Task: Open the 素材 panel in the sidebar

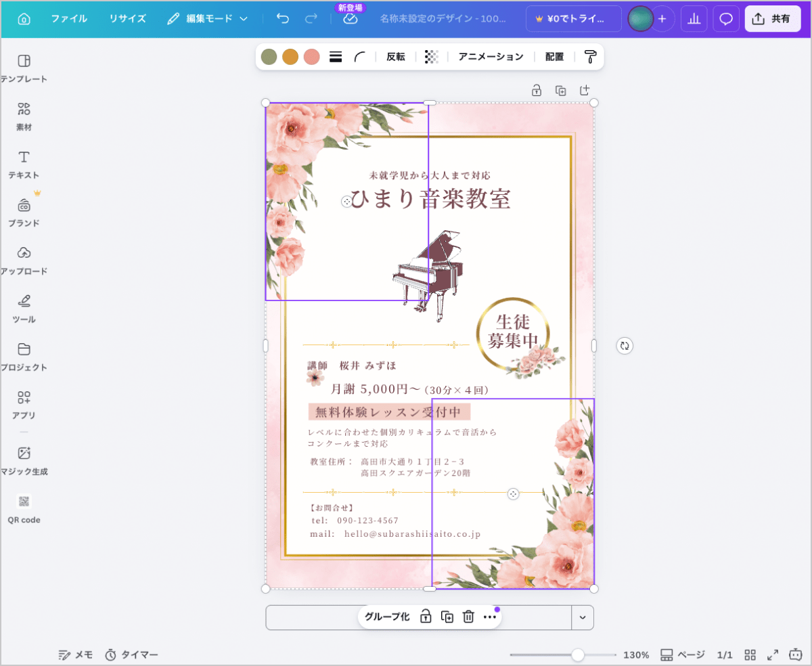Action: click(24, 114)
